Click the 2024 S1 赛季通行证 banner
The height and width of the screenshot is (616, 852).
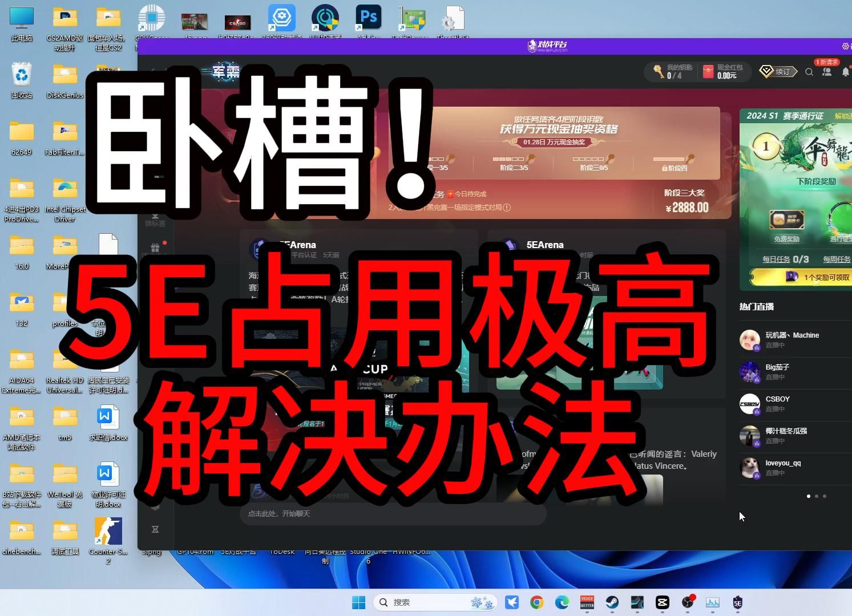click(x=796, y=116)
